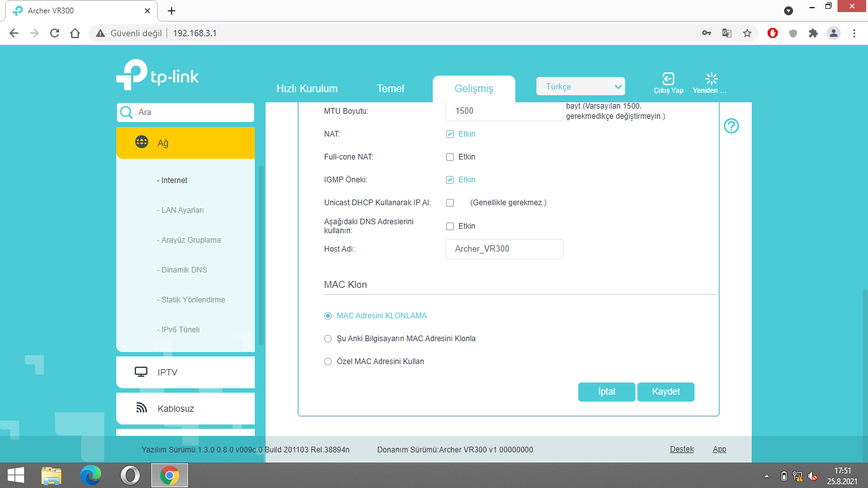Click the Yeniden reboot icon
This screenshot has height=488, width=868.
(x=712, y=79)
